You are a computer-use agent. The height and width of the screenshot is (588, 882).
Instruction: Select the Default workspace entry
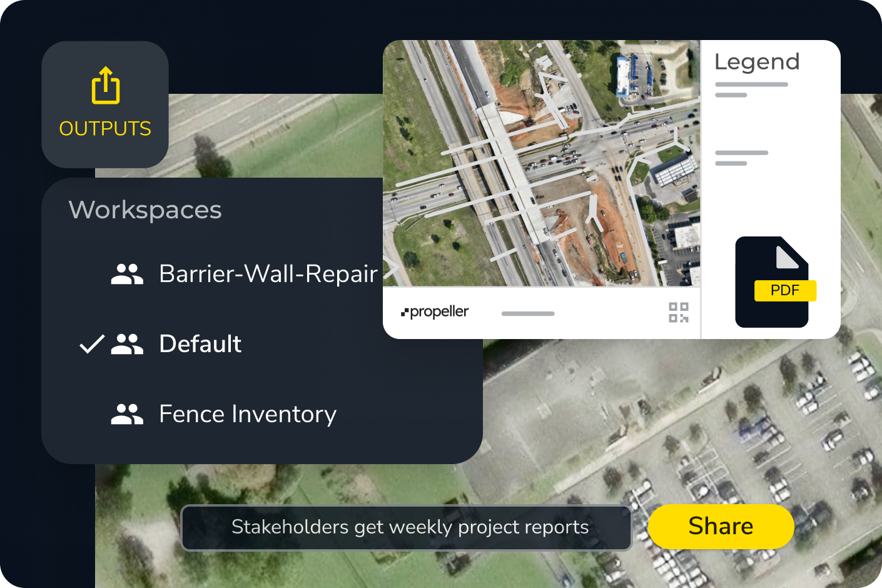200,344
